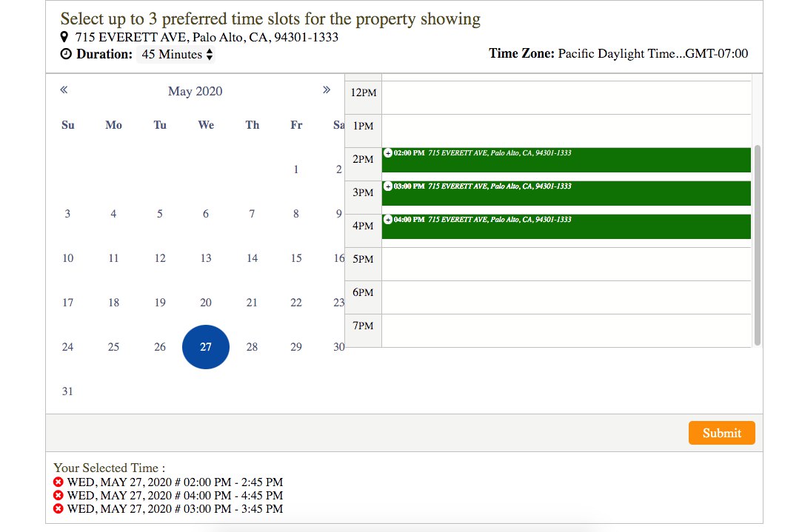The height and width of the screenshot is (532, 802).
Task: Select May 24 on the calendar
Action: (67, 347)
